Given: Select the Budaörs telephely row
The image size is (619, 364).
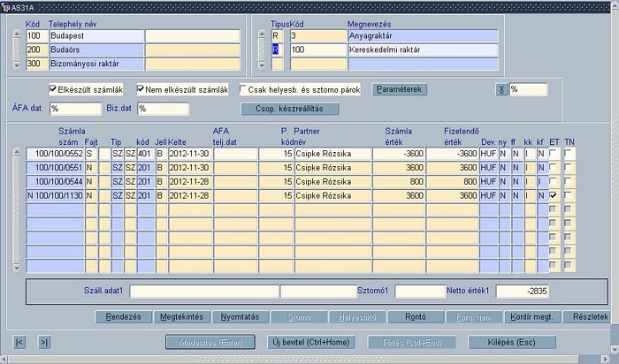Looking at the screenshot, I should [96, 49].
